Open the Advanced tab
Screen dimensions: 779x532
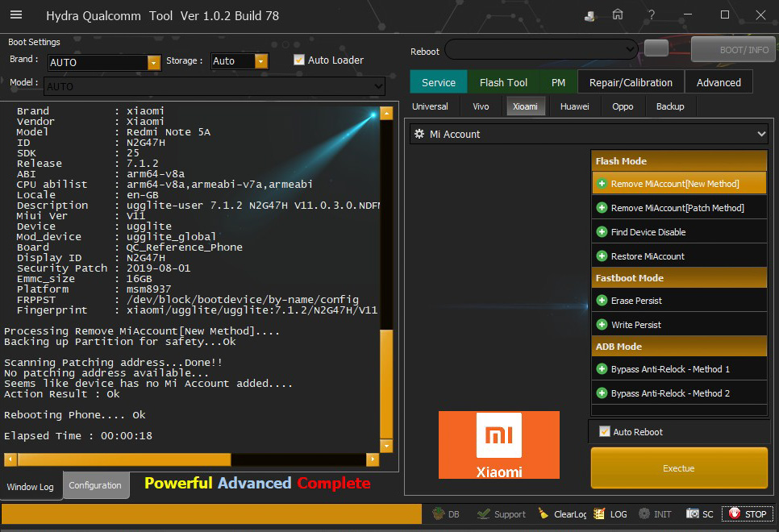click(x=719, y=82)
